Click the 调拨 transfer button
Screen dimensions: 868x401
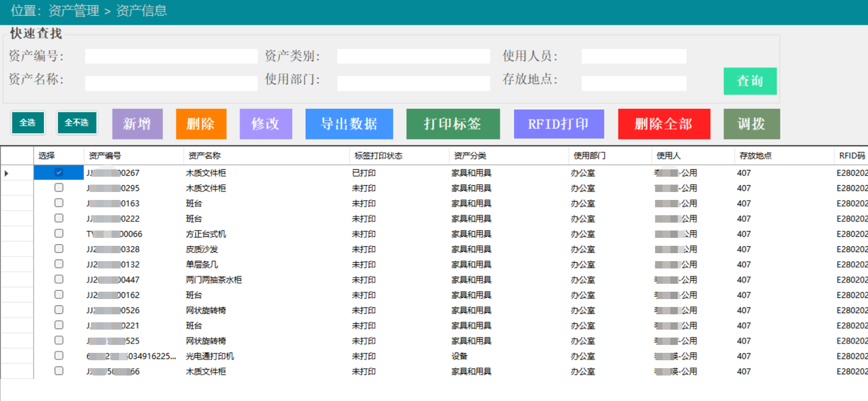pyautogui.click(x=752, y=124)
